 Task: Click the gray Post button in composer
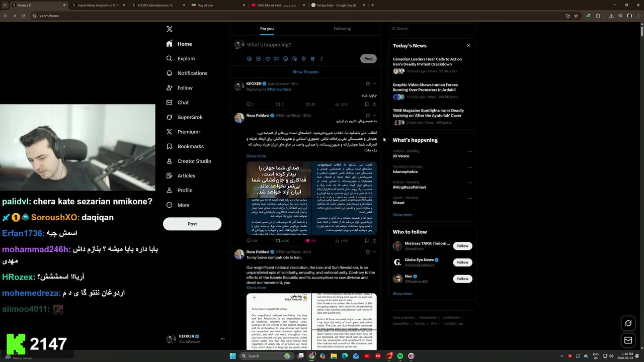[x=368, y=59]
